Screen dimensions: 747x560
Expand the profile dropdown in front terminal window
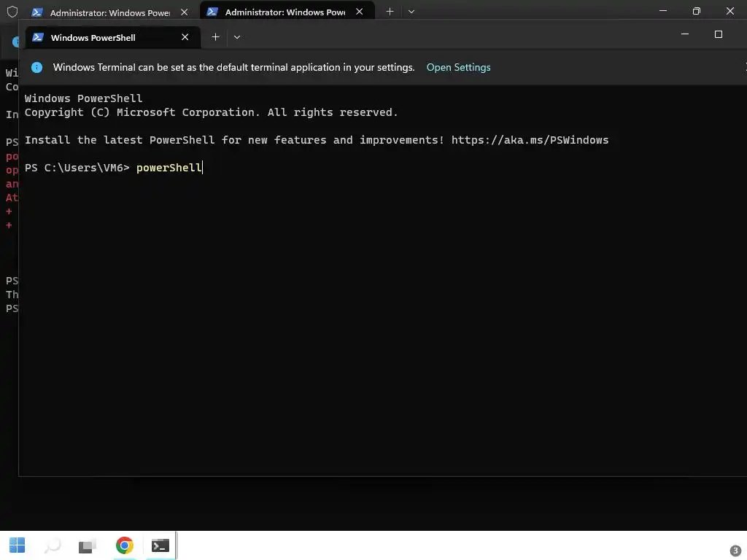tap(237, 37)
